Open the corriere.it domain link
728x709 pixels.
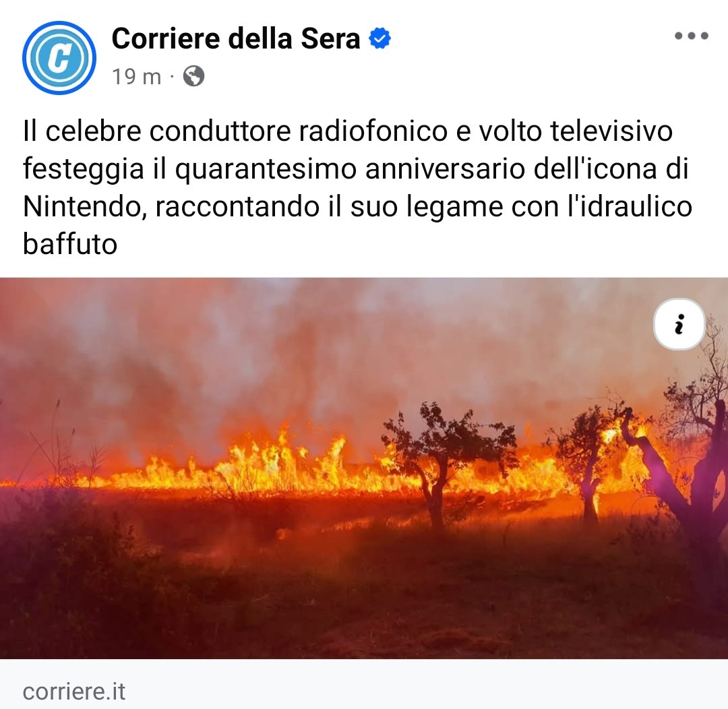(74, 691)
